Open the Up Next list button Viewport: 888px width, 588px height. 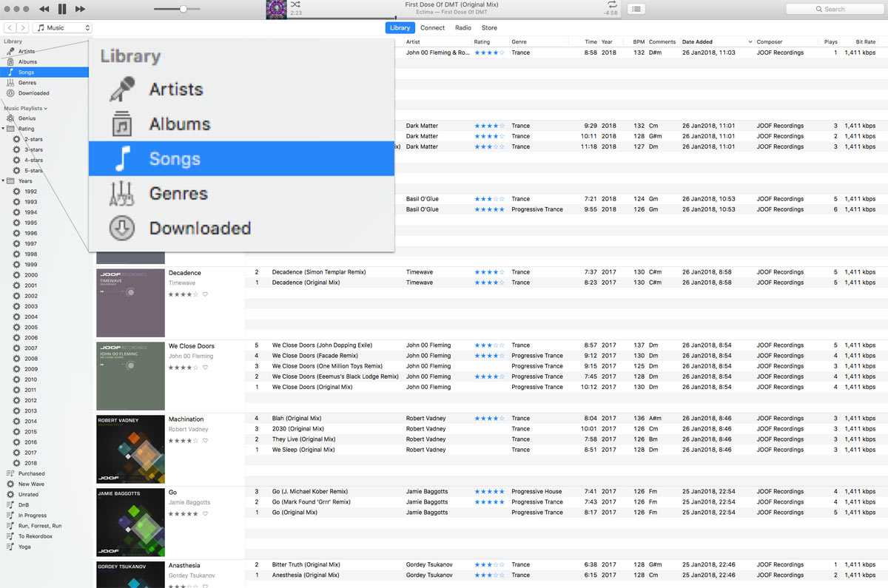pyautogui.click(x=636, y=9)
